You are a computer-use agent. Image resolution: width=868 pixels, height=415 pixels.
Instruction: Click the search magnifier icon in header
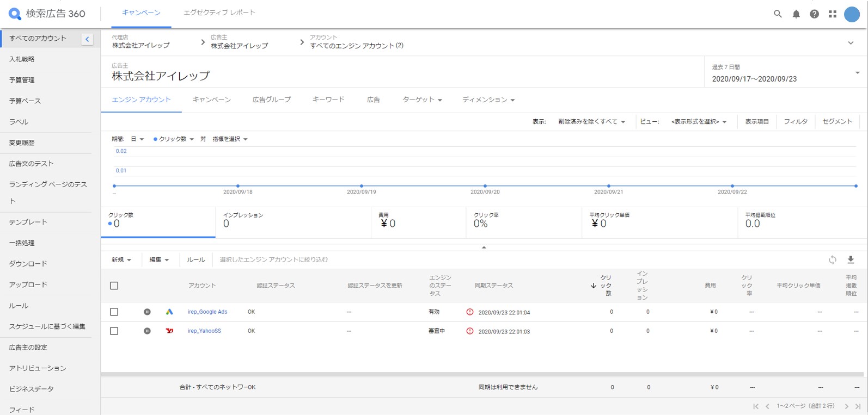pyautogui.click(x=778, y=14)
